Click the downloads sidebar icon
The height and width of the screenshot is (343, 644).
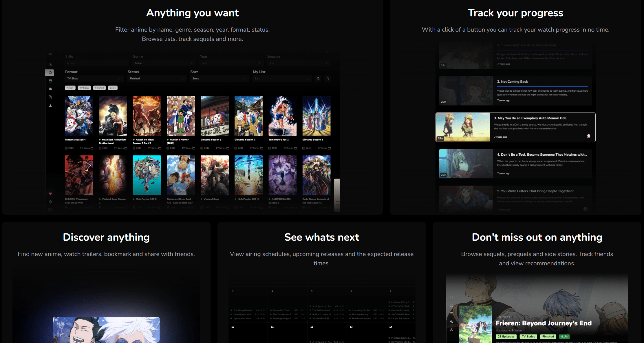[50, 105]
